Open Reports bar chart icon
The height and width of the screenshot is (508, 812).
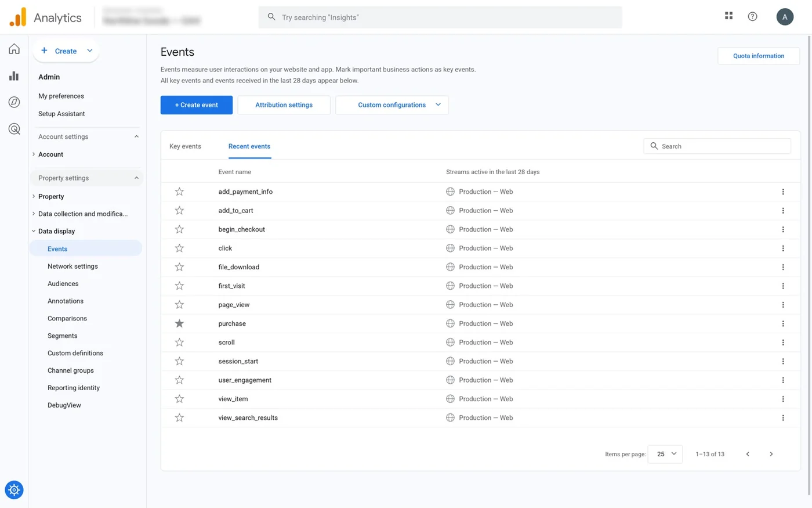click(14, 76)
